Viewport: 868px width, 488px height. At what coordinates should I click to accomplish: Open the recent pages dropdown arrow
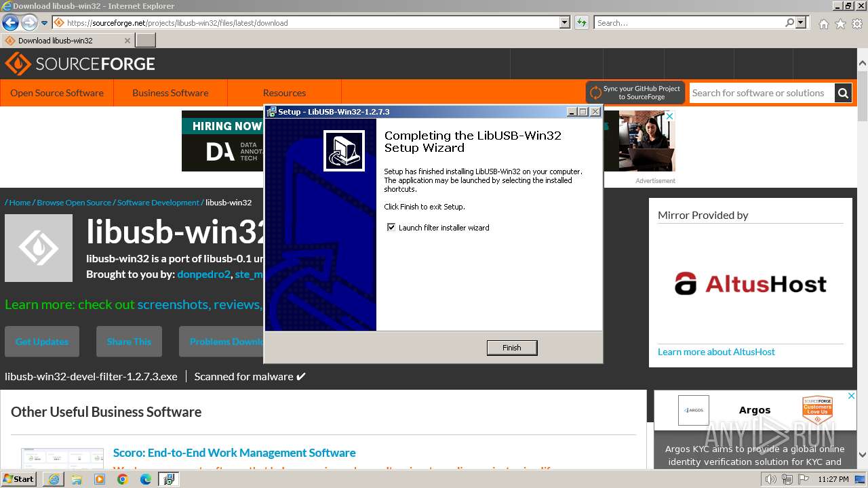click(x=44, y=23)
